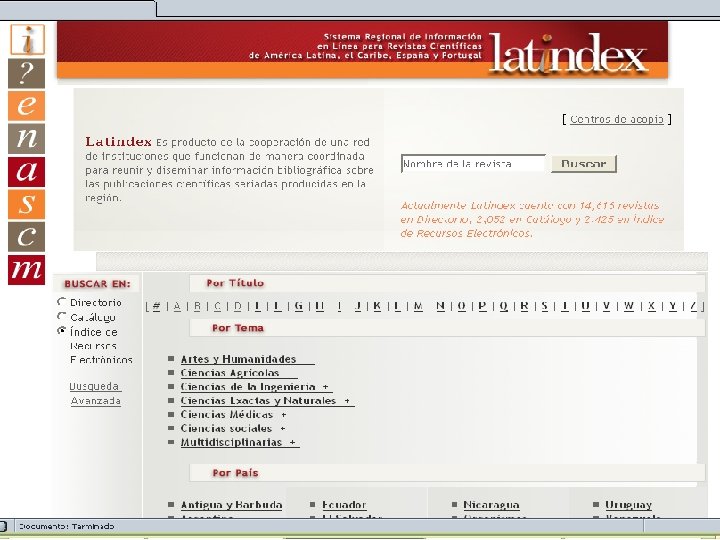Browse titles starting with letter D
This screenshot has height=540, width=720.
coord(238,306)
